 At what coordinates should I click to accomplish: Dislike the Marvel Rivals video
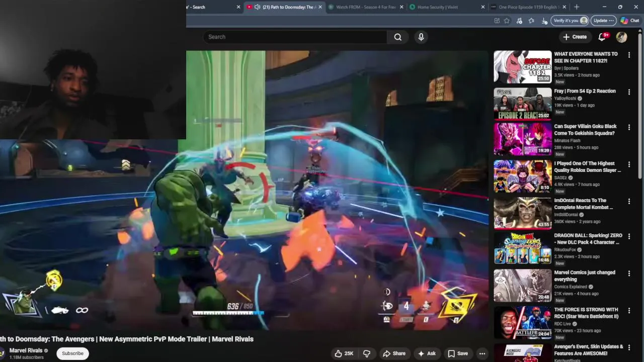[367, 353]
